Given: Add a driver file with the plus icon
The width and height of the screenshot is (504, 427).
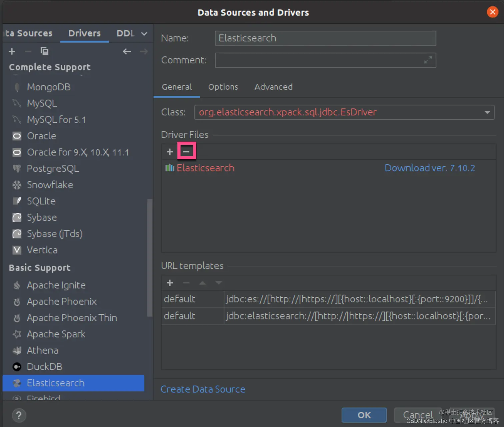Looking at the screenshot, I should pyautogui.click(x=170, y=151).
